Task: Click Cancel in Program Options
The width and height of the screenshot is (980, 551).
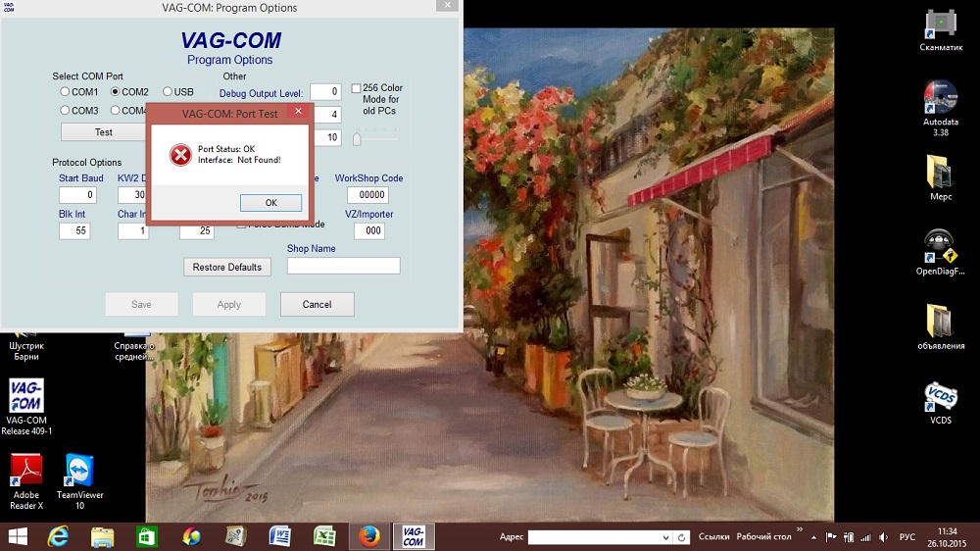Action: click(317, 305)
